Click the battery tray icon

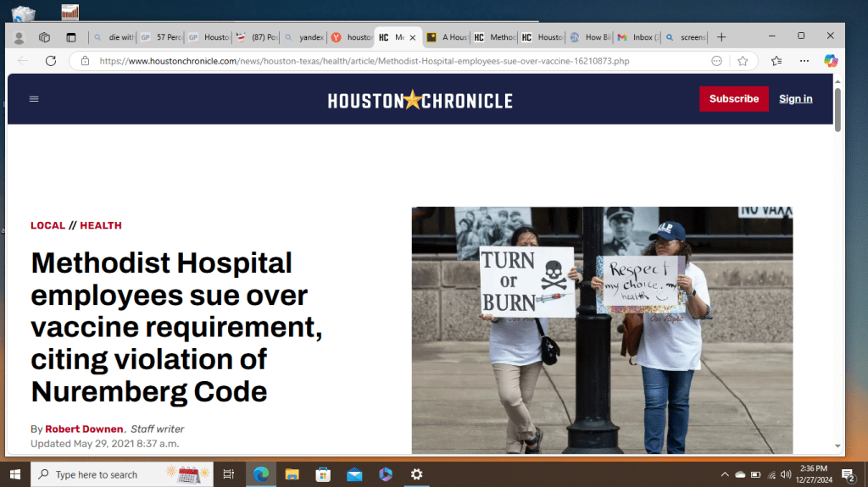755,474
